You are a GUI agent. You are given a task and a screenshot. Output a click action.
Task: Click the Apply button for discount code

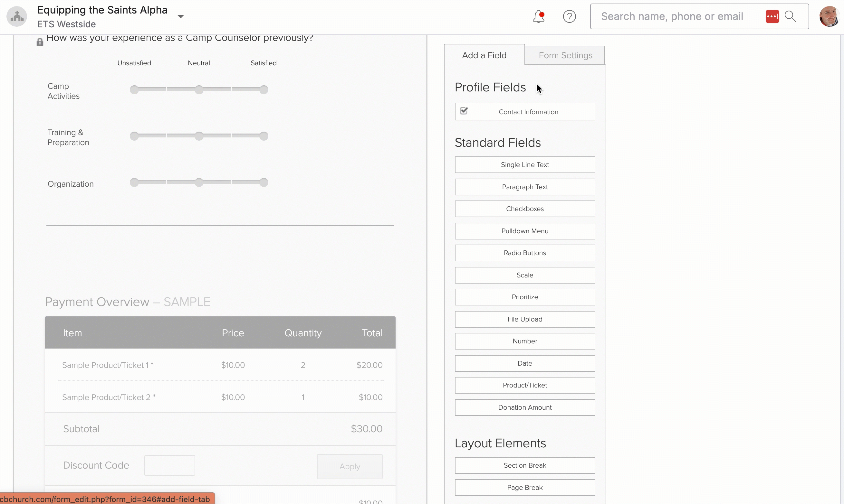point(350,466)
